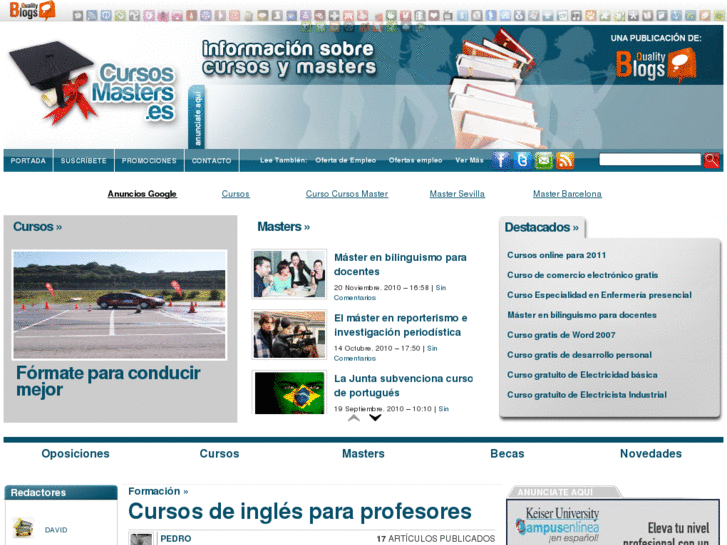Click the heart icon in top blog strip
The width and height of the screenshot is (727, 545).
434,16
